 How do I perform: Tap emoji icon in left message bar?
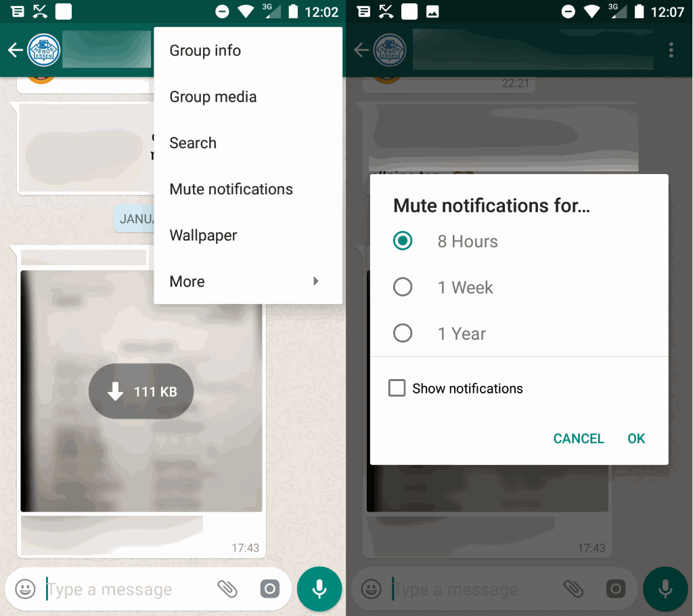coord(25,589)
